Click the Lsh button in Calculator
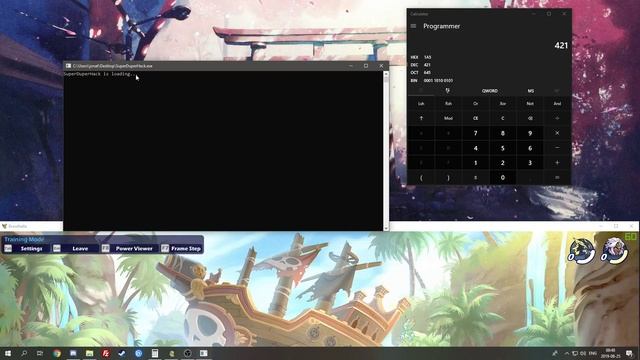 [x=421, y=104]
